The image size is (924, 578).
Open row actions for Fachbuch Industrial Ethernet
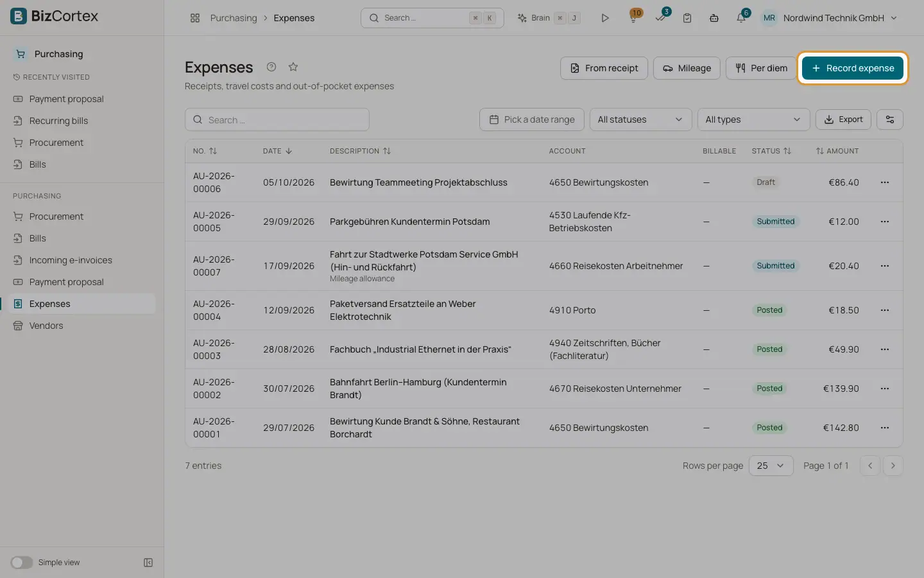pos(885,349)
